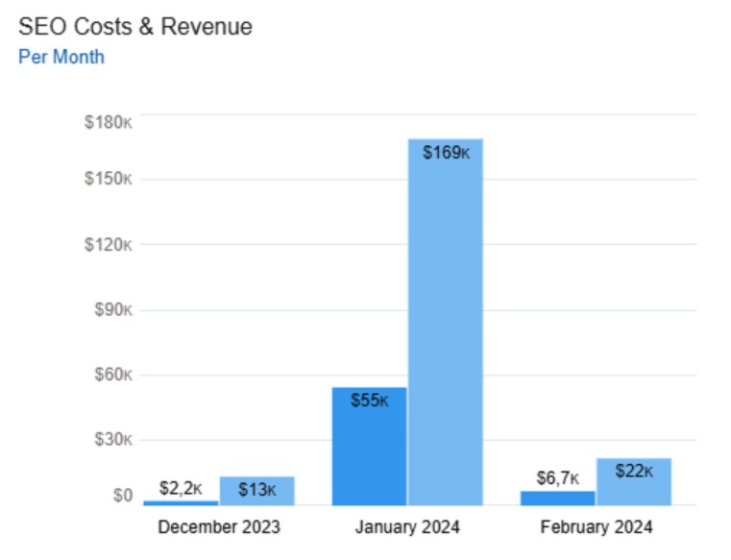Click the $180K y-axis label
This screenshot has width=731, height=560.
pos(109,123)
